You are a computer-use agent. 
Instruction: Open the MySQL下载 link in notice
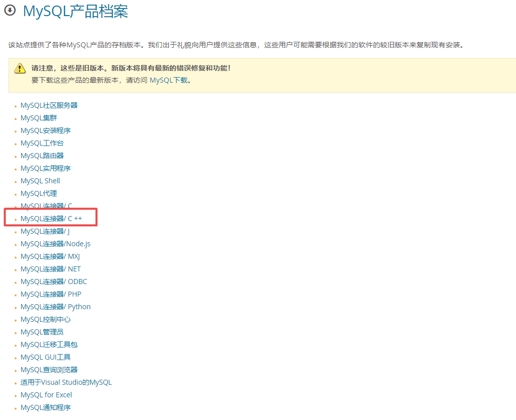point(168,80)
